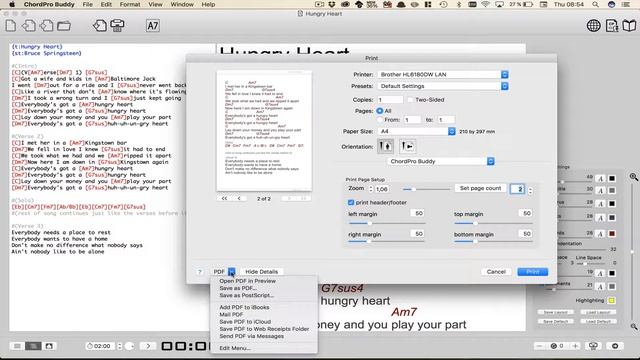Choose Mail PDF
This screenshot has width=640, height=360.
pos(231,314)
